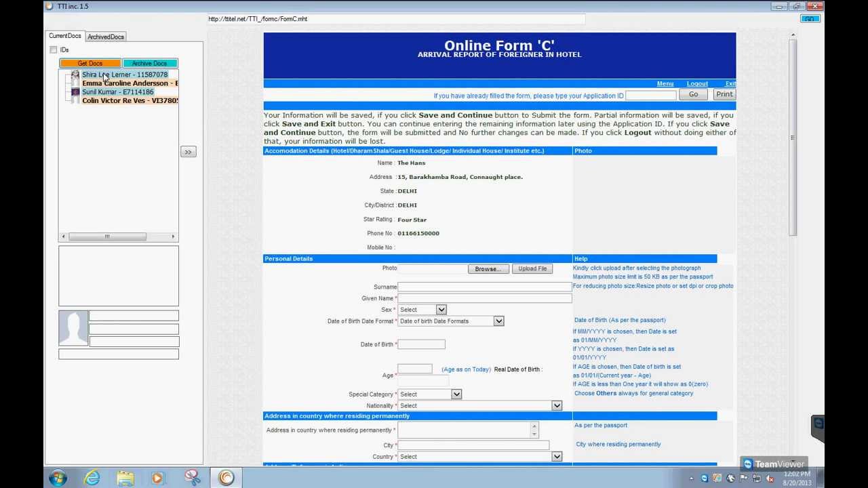The image size is (868, 488).
Task: Click the Go button beside Application ID
Action: coord(693,95)
